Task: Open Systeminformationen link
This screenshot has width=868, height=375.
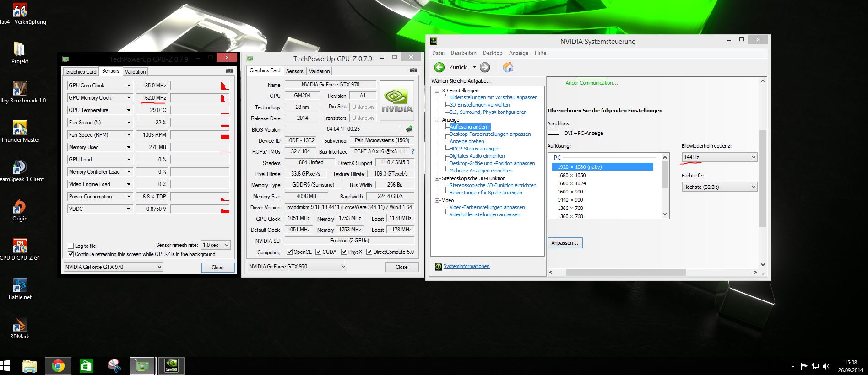Action: click(x=466, y=267)
